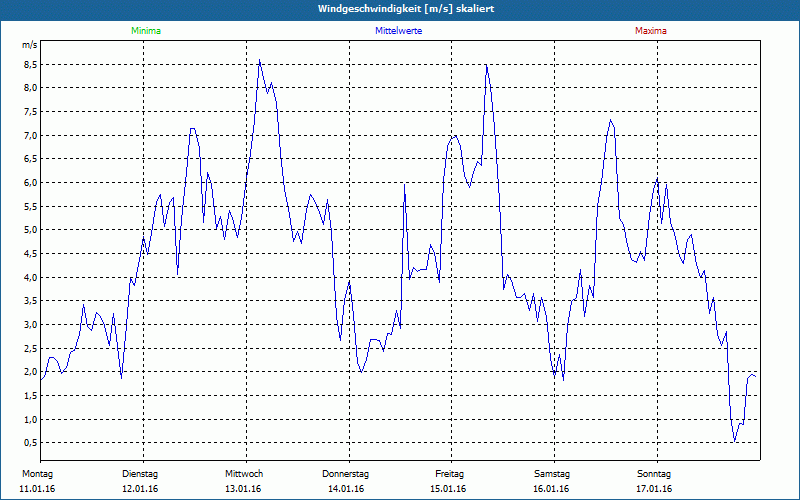Click the date 17.01.16
This screenshot has width=800, height=500.
(x=654, y=489)
